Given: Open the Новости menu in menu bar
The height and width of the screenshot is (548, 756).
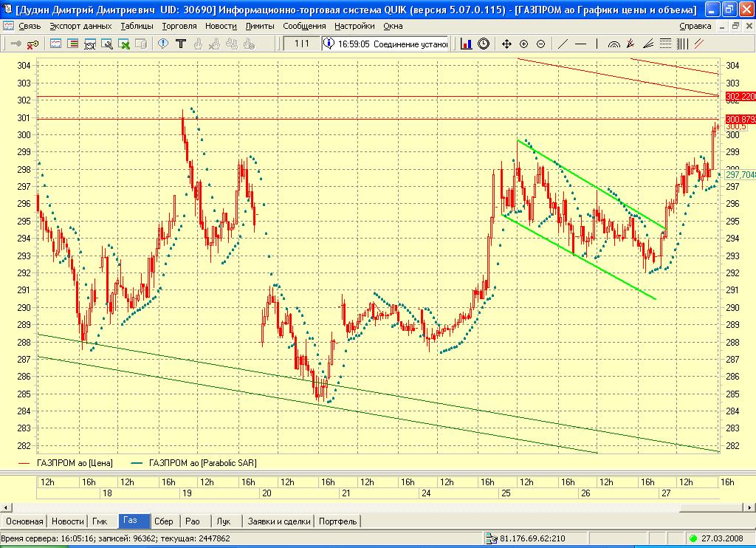Looking at the screenshot, I should (x=221, y=26).
